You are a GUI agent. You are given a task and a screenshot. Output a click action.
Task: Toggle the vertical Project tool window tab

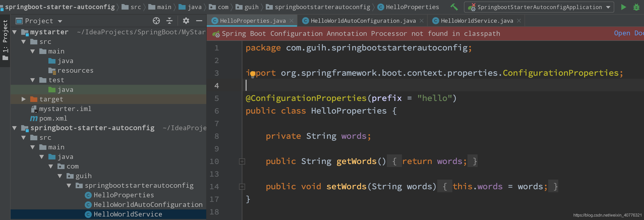(5, 40)
